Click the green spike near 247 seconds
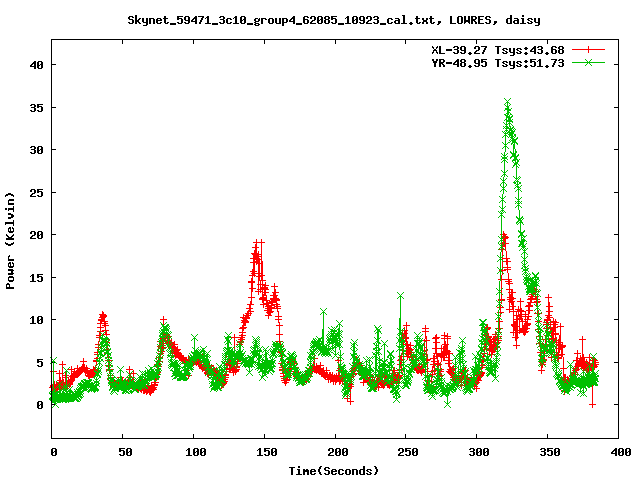 pos(400,296)
